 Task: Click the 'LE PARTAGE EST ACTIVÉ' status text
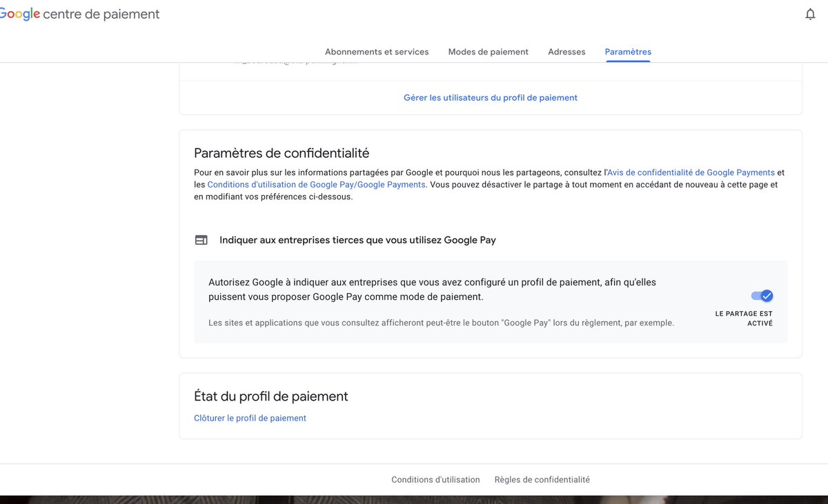(x=744, y=319)
